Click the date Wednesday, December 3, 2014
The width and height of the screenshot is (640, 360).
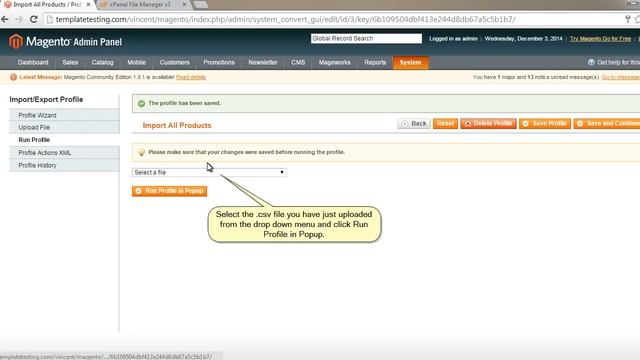(x=524, y=39)
